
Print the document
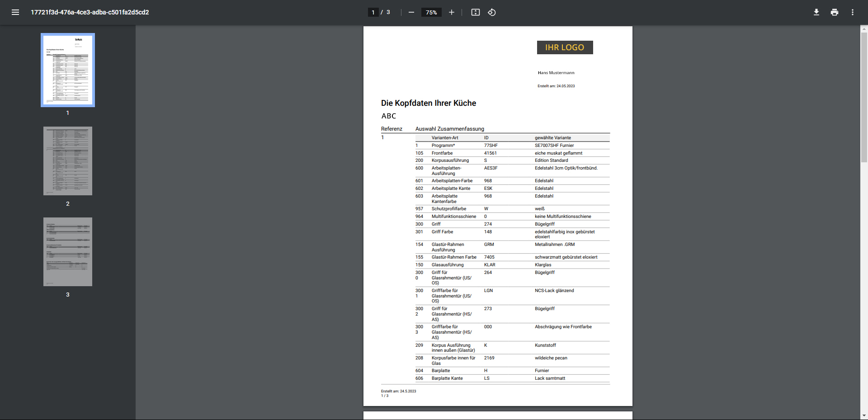834,12
